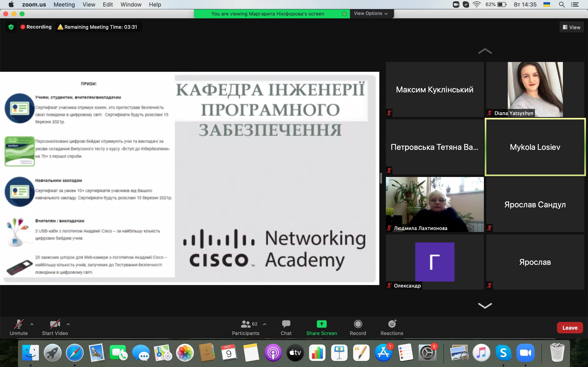588x367 pixels.
Task: Open the Chat panel
Action: click(x=286, y=327)
